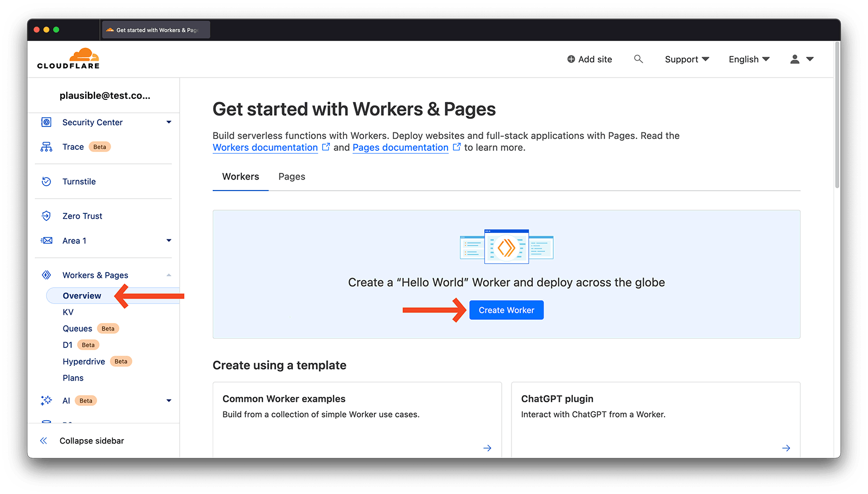Click the Cloudflare logo
This screenshot has width=868, height=494.
68,59
